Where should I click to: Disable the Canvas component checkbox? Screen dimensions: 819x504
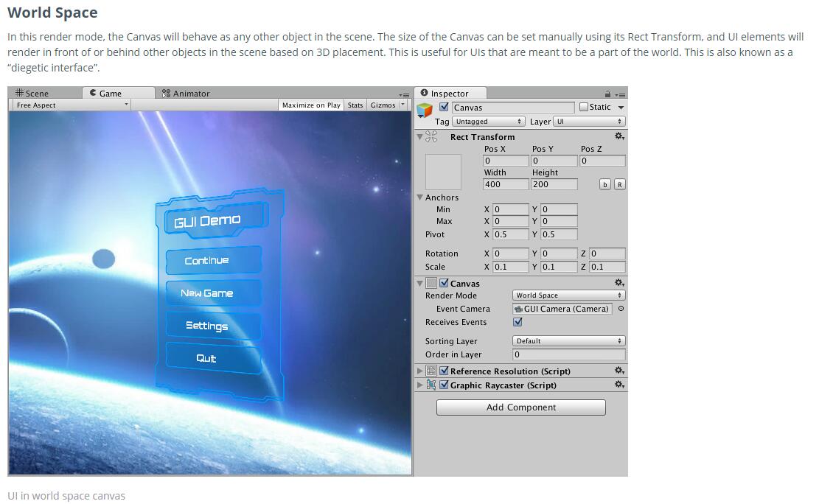(x=444, y=283)
